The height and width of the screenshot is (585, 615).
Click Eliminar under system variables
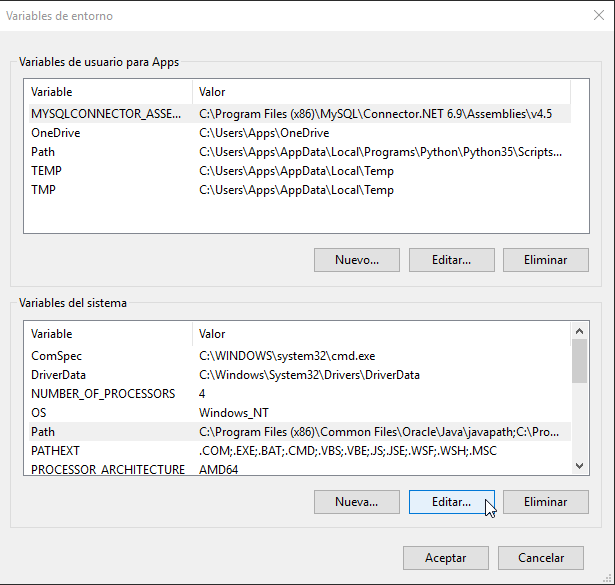pos(546,502)
